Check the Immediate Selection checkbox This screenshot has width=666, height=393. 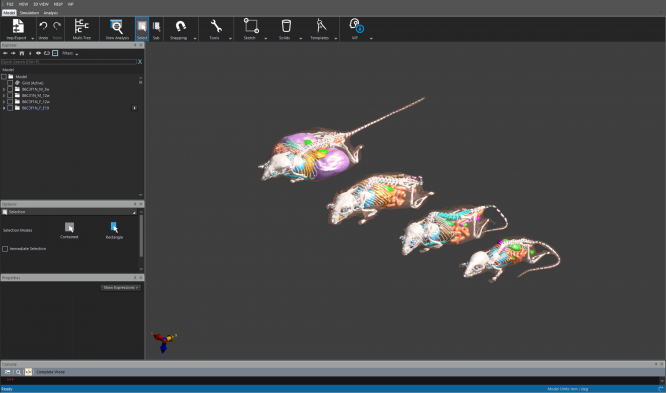coord(5,249)
